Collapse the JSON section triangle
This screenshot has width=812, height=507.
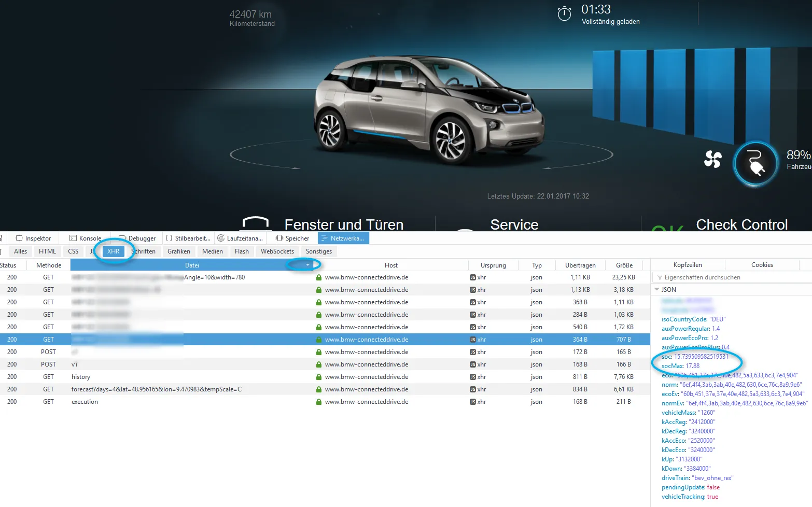pos(657,290)
